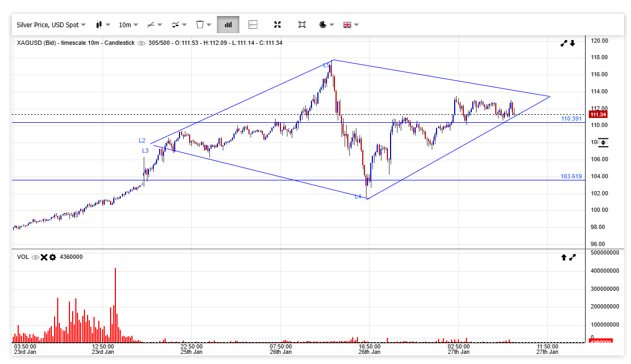This screenshot has width=631, height=364.
Task: Open the indicators menu
Action: 178,25
